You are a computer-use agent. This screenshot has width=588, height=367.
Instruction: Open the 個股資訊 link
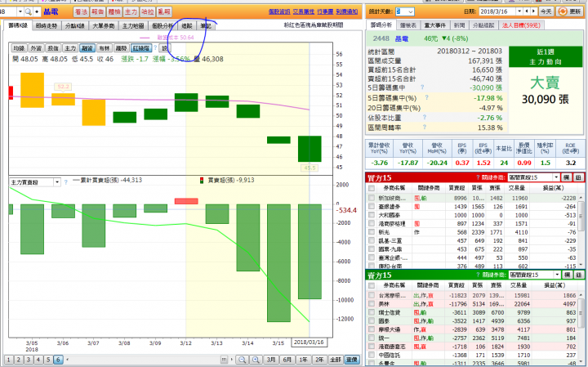pyautogui.click(x=279, y=12)
